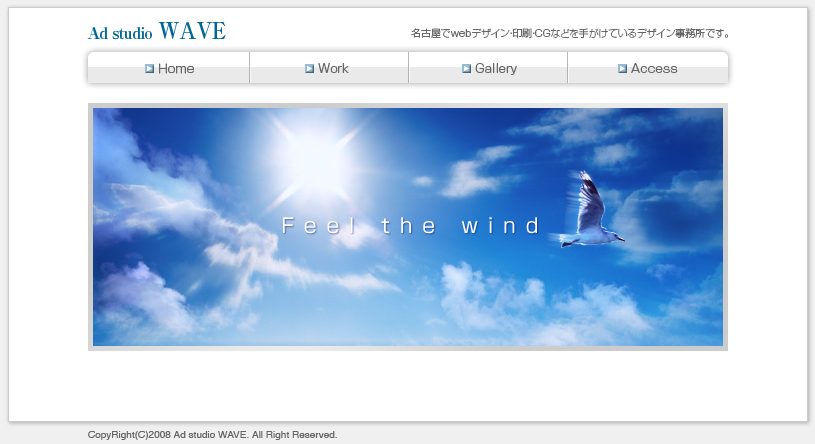Image resolution: width=815 pixels, height=444 pixels.
Task: Click the arrow icon beside Gallery
Action: (466, 69)
